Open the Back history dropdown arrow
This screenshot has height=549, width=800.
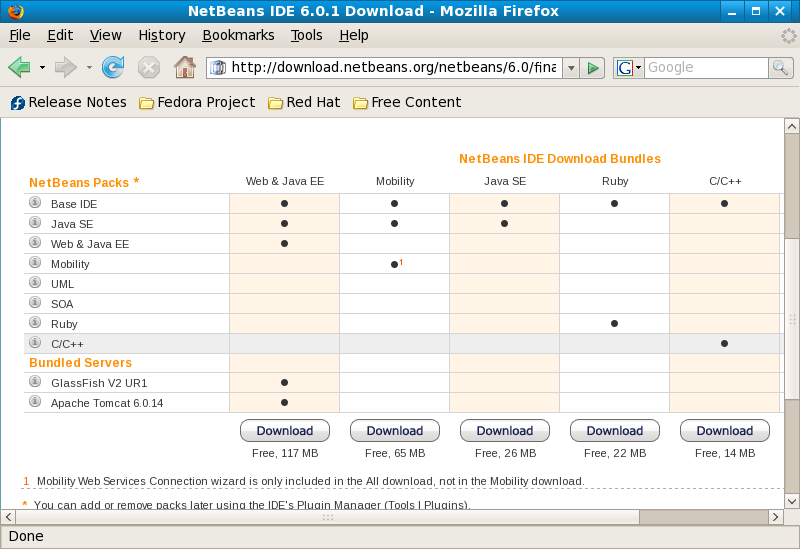42,67
